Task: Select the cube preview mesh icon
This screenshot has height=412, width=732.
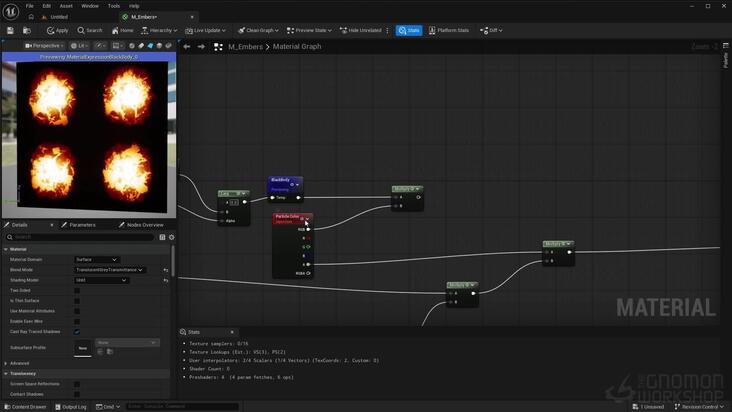Action: (x=159, y=46)
